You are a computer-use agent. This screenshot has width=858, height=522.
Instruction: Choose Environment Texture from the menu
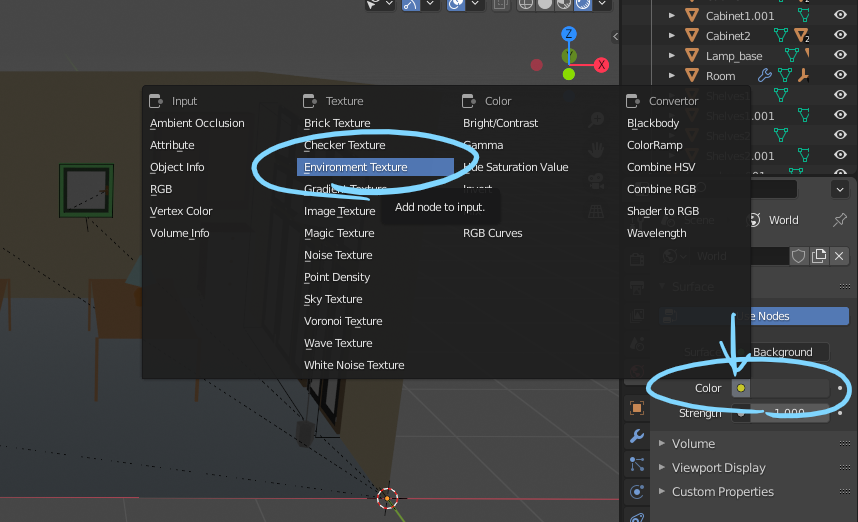pos(375,167)
